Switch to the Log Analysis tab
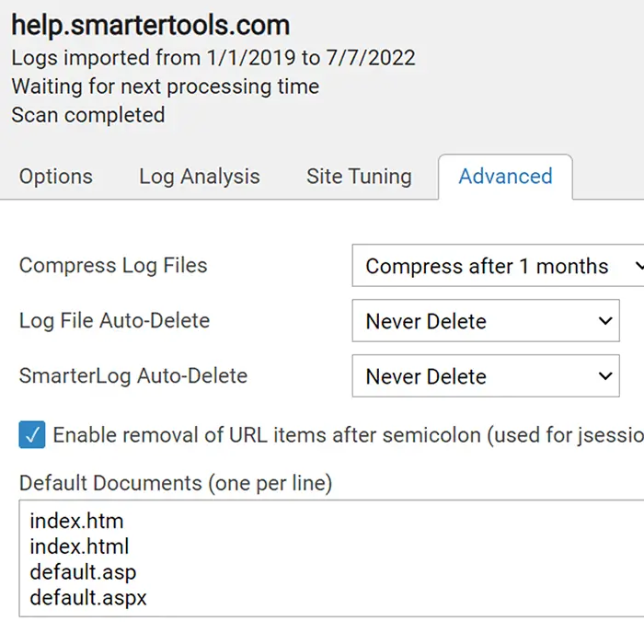 pyautogui.click(x=200, y=177)
